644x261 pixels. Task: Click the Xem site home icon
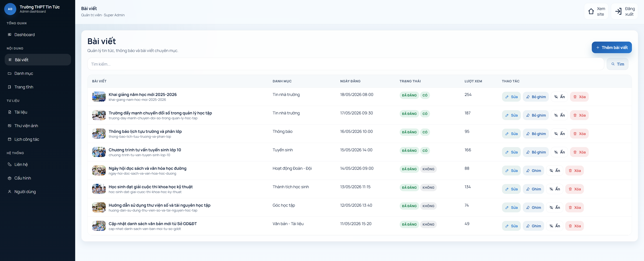pyautogui.click(x=591, y=11)
